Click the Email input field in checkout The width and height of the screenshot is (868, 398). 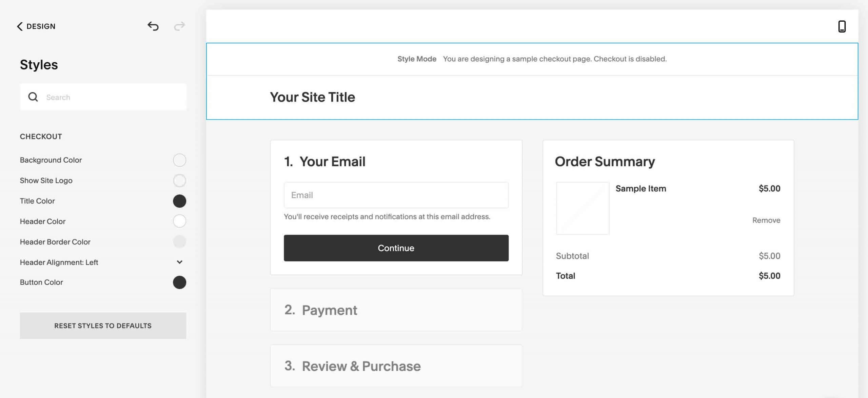pos(396,195)
